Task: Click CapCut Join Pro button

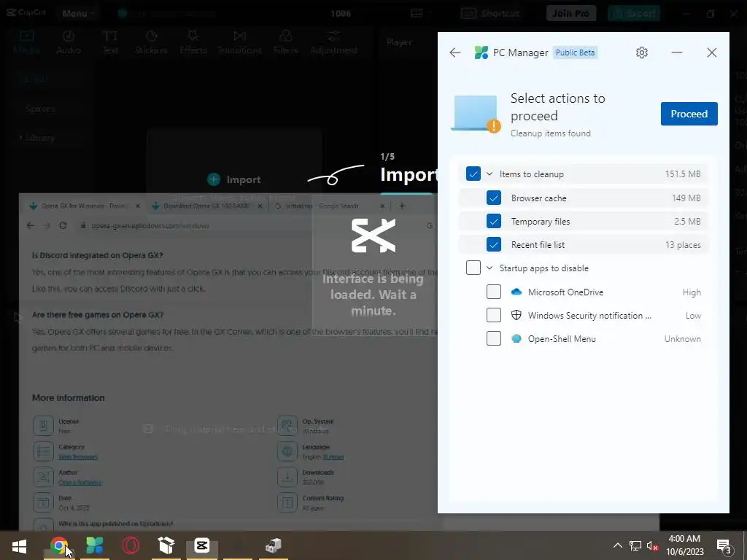Action: pos(570,13)
